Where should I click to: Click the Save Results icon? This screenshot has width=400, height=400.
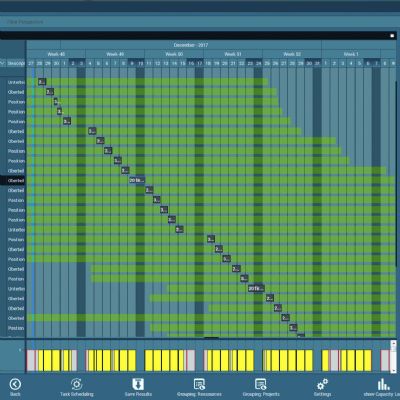(138, 384)
